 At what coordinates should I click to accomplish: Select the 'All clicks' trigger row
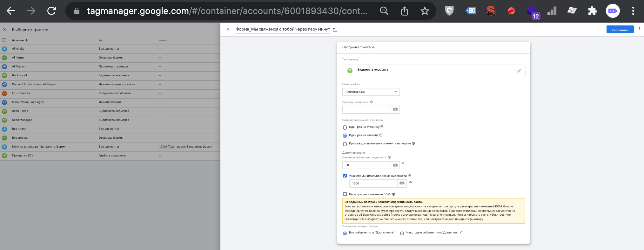(110, 49)
